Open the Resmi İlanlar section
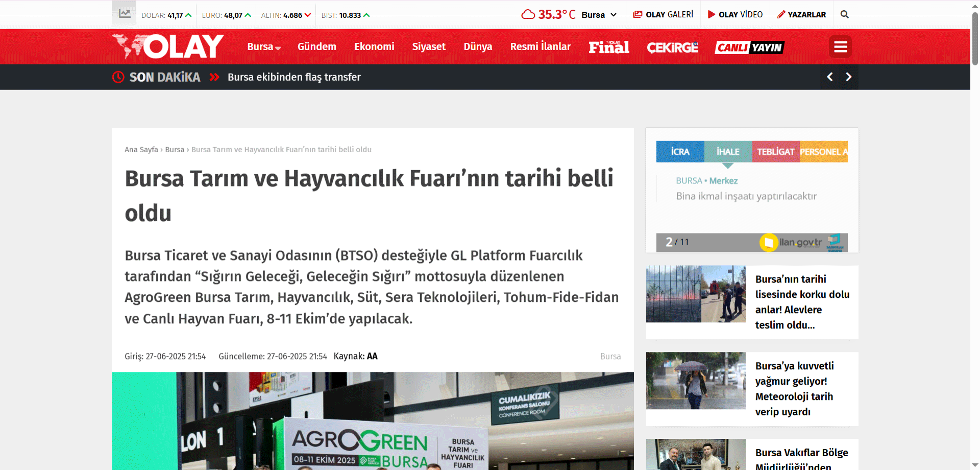 point(540,47)
